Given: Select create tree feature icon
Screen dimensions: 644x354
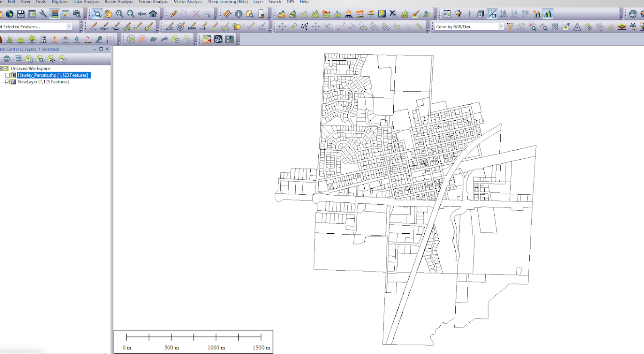Looking at the screenshot, I should tap(32, 39).
